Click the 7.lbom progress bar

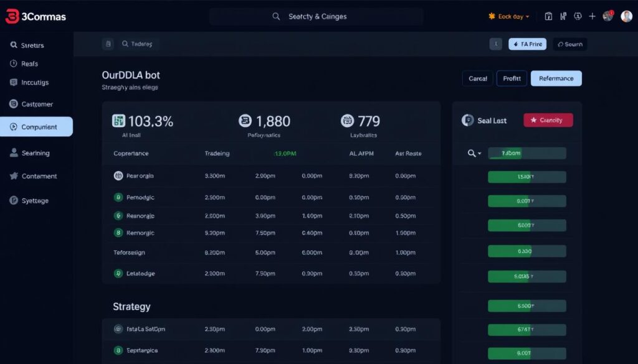click(x=527, y=153)
